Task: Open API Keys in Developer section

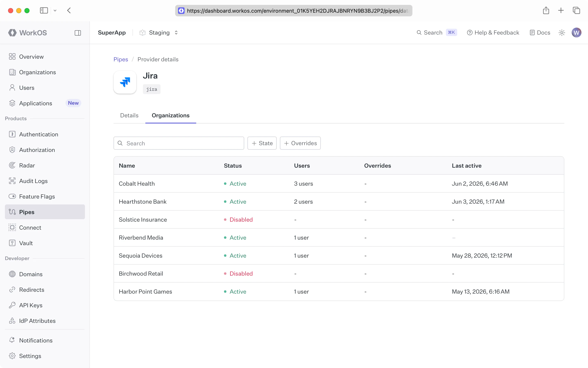Action: pos(45,305)
